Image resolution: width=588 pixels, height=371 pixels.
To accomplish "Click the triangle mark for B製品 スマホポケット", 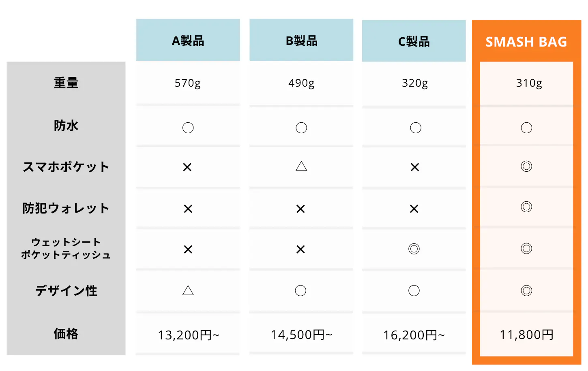I will pos(301,166).
